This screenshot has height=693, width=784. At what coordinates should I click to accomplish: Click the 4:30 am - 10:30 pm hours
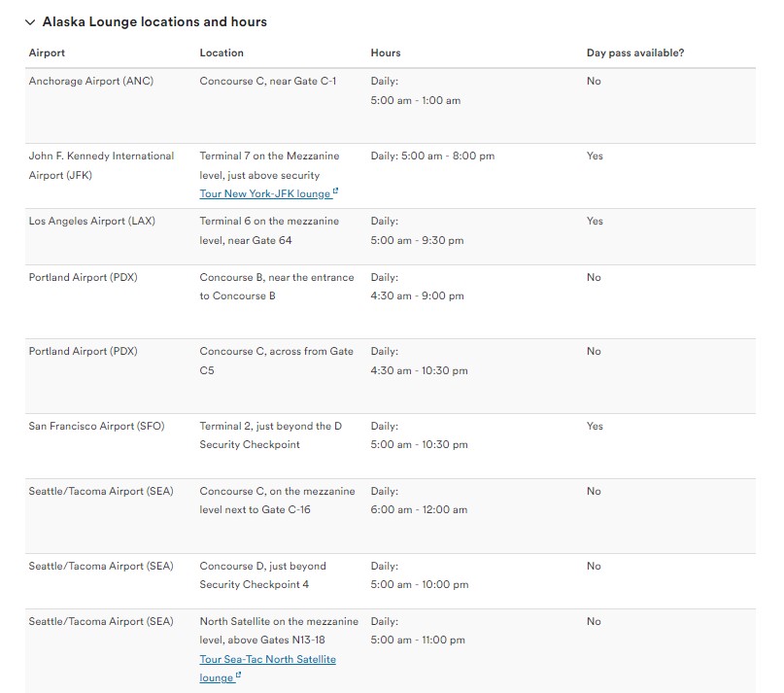(x=419, y=370)
